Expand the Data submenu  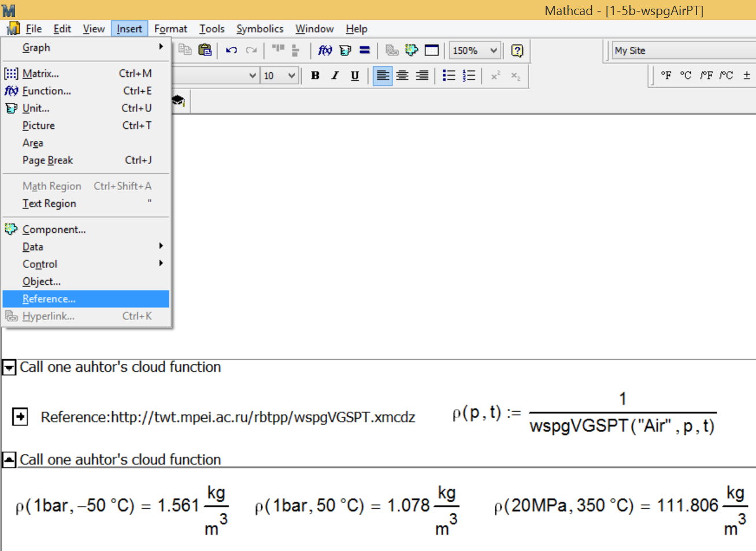86,247
